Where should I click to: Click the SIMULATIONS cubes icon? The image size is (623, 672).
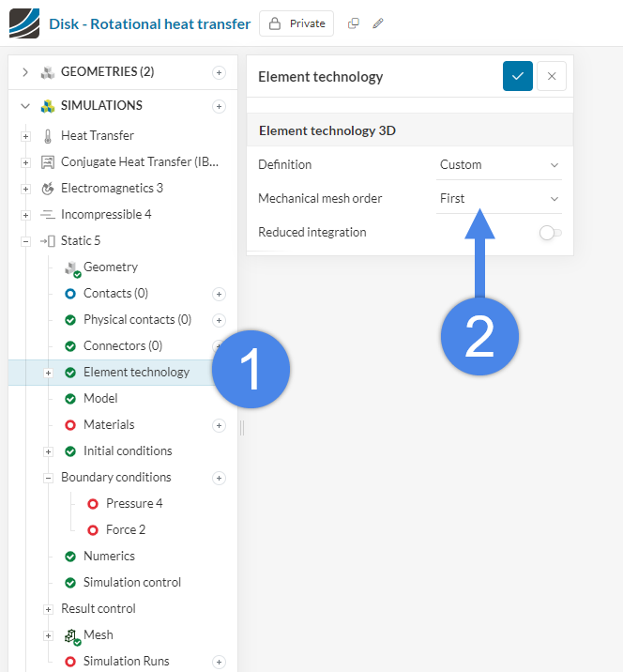[x=48, y=106]
